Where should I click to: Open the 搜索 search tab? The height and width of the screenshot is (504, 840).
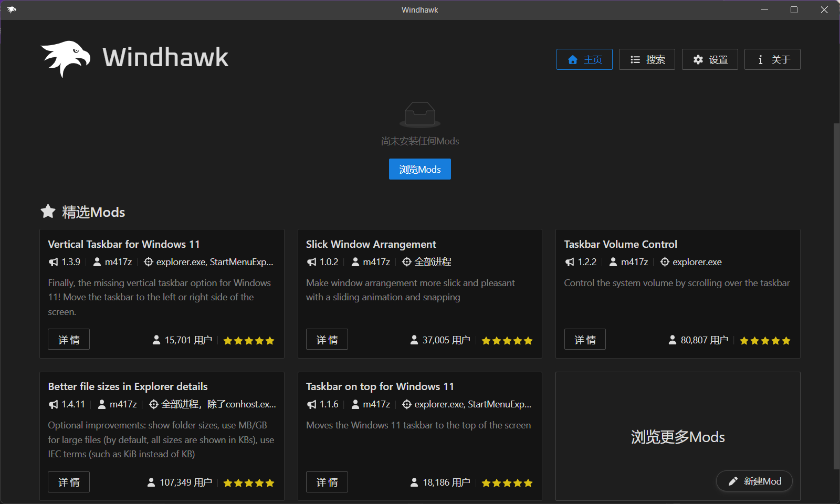pos(647,59)
